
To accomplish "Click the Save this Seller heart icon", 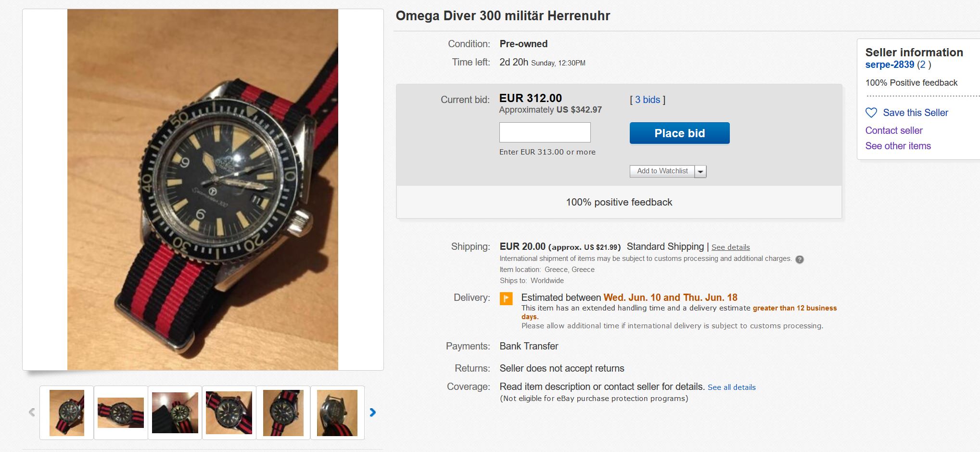I will [871, 113].
